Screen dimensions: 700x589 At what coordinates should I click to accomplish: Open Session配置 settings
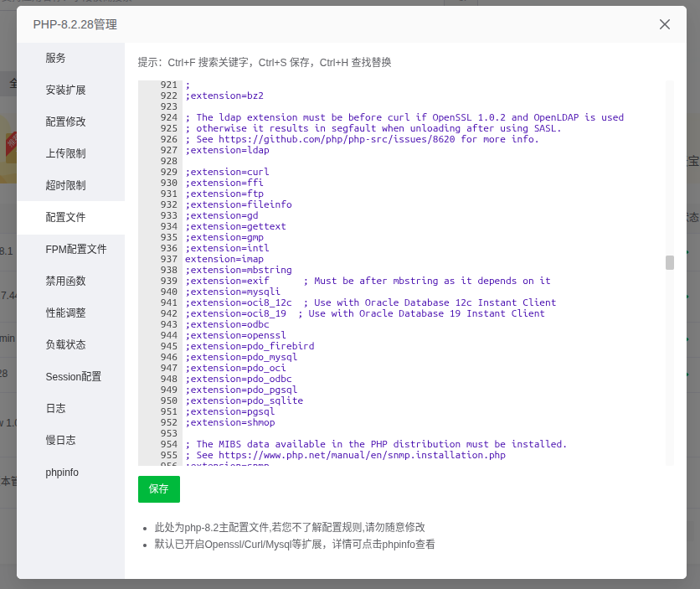coord(73,376)
